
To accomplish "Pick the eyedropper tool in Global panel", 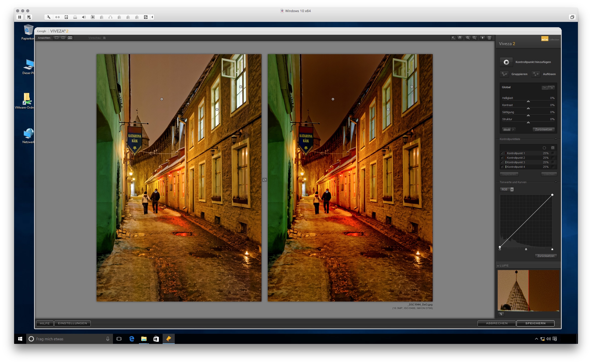I will coord(513,129).
